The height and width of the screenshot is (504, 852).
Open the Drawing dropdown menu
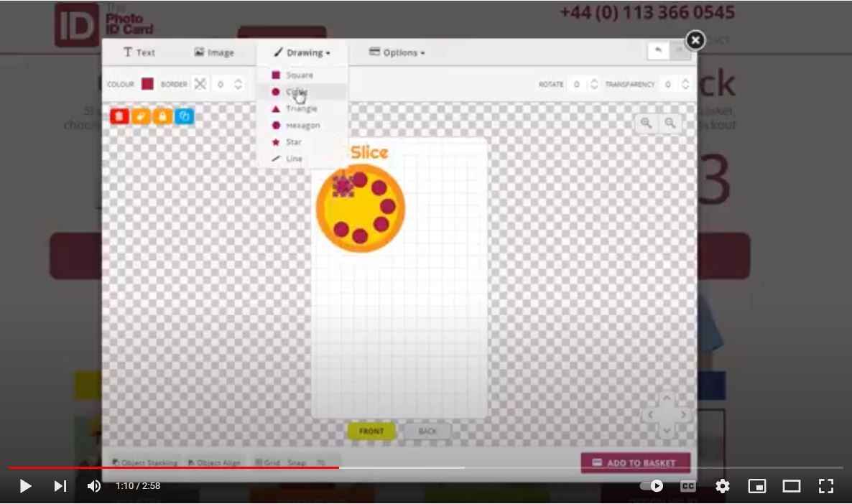pyautogui.click(x=302, y=52)
